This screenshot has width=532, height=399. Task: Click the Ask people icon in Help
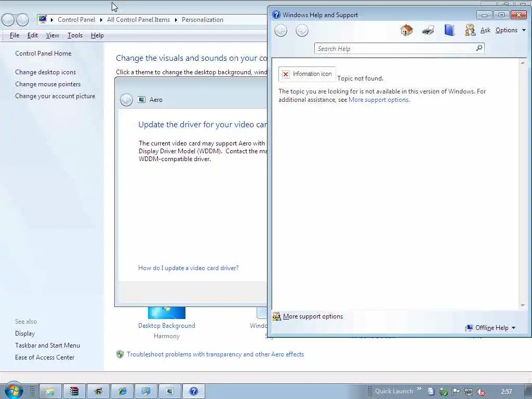[470, 30]
